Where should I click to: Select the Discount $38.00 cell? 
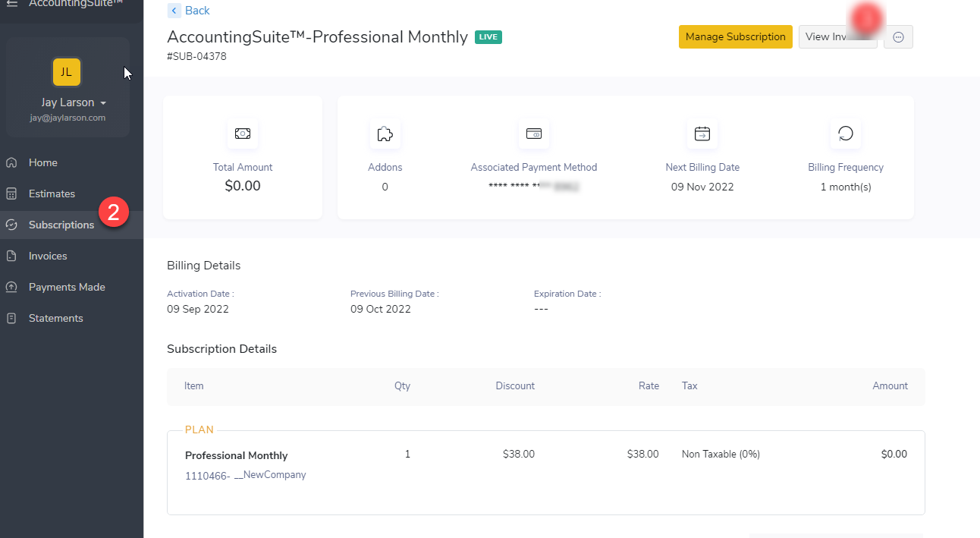tap(519, 454)
